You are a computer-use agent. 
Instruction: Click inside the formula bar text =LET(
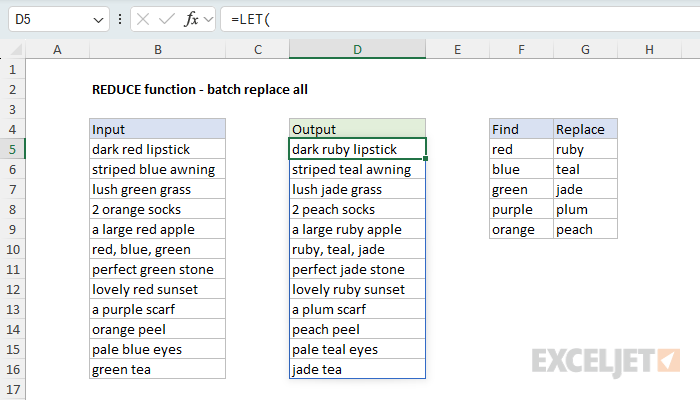pos(250,19)
